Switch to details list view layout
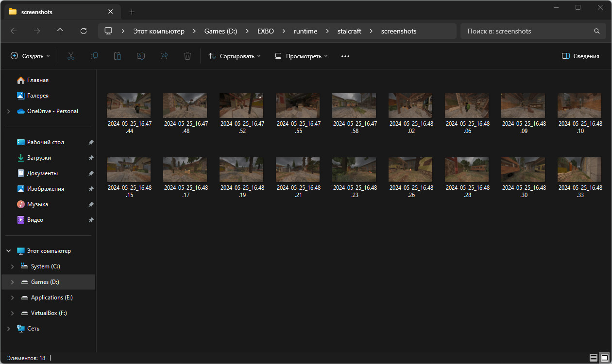This screenshot has height=364, width=612. click(x=594, y=358)
